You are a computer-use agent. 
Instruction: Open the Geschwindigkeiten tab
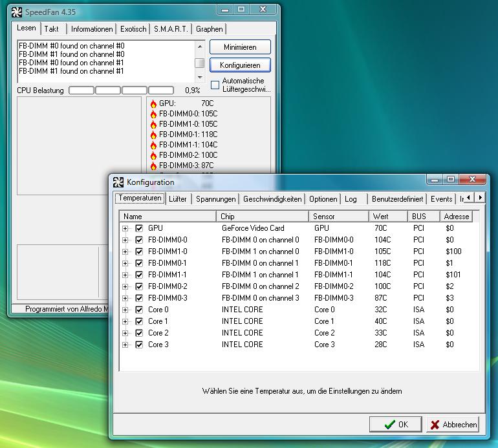272,199
